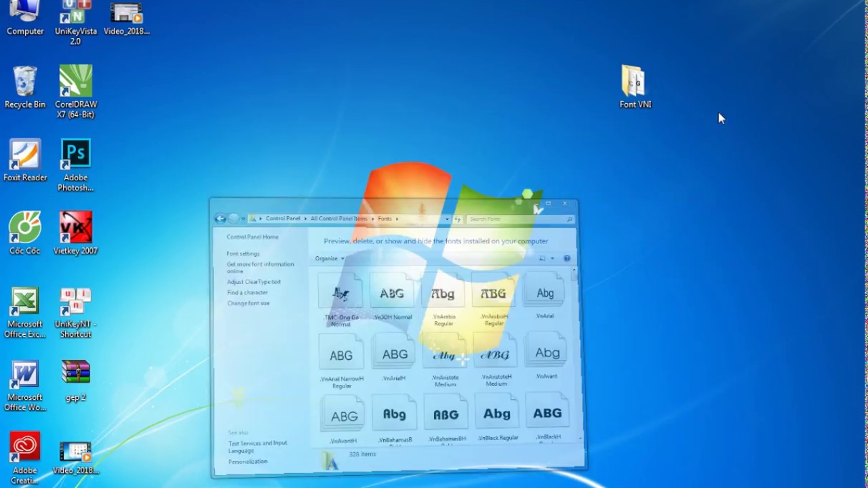
Task: Open Control Panel Home link
Action: coord(252,237)
